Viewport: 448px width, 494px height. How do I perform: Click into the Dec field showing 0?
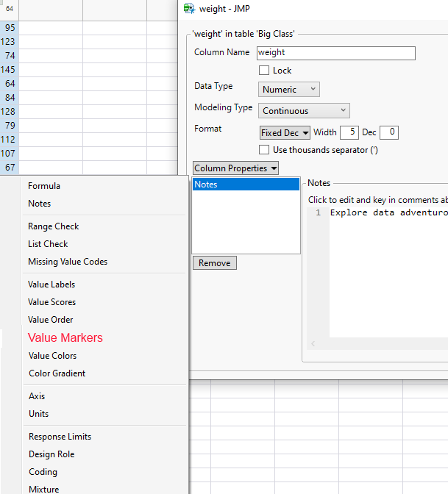(389, 132)
